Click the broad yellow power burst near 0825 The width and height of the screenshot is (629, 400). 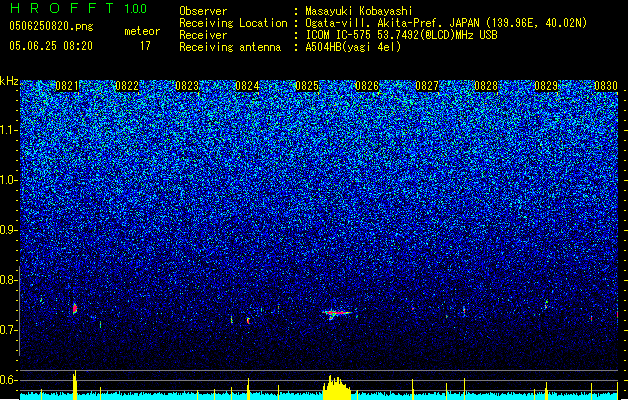pyautogui.click(x=337, y=388)
